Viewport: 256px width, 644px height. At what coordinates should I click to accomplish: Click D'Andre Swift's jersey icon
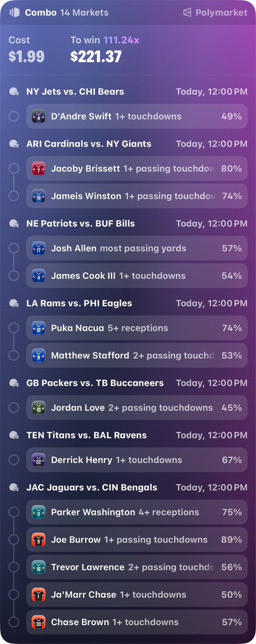point(39,116)
